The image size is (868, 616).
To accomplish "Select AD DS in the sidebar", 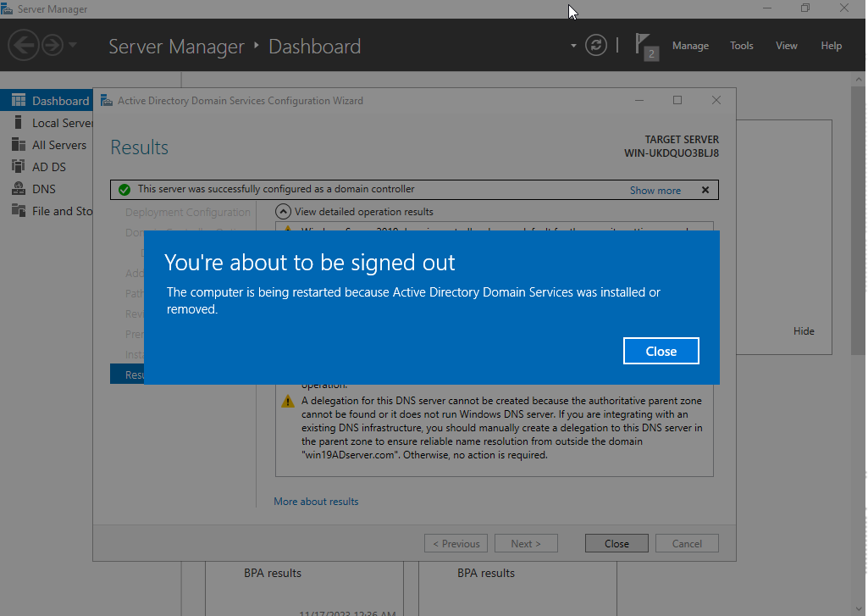I will [x=47, y=167].
